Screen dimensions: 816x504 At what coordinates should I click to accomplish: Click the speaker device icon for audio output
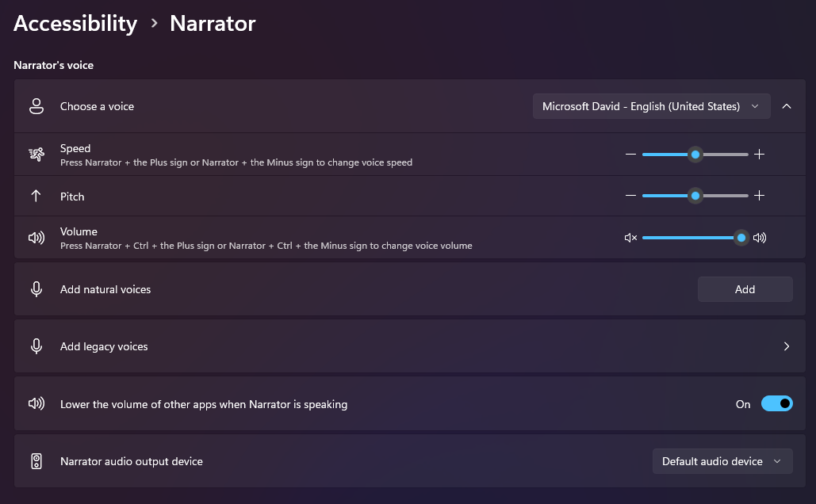click(36, 461)
